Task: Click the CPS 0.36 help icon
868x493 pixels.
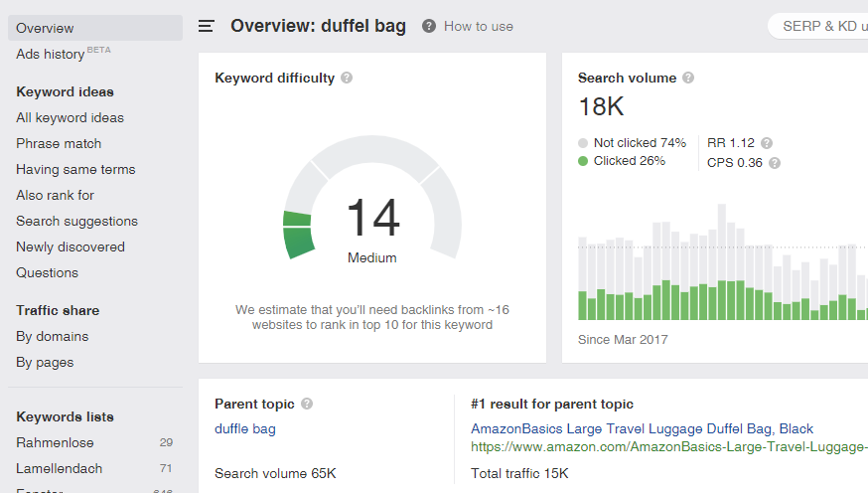Action: pos(775,163)
